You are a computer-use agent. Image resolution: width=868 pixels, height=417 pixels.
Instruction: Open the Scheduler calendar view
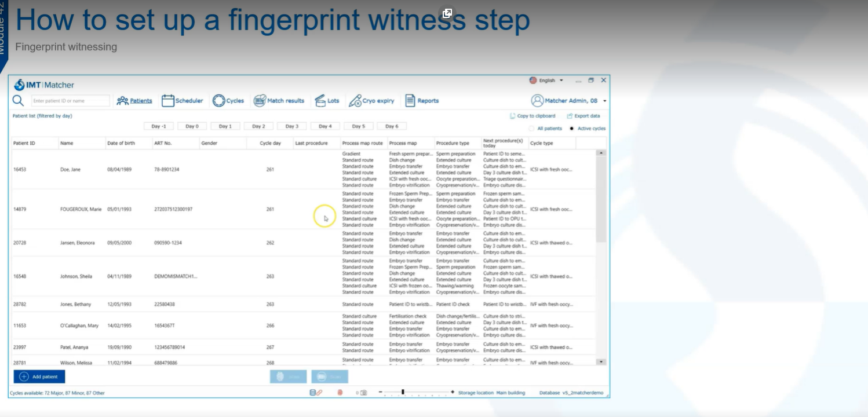[x=183, y=101]
